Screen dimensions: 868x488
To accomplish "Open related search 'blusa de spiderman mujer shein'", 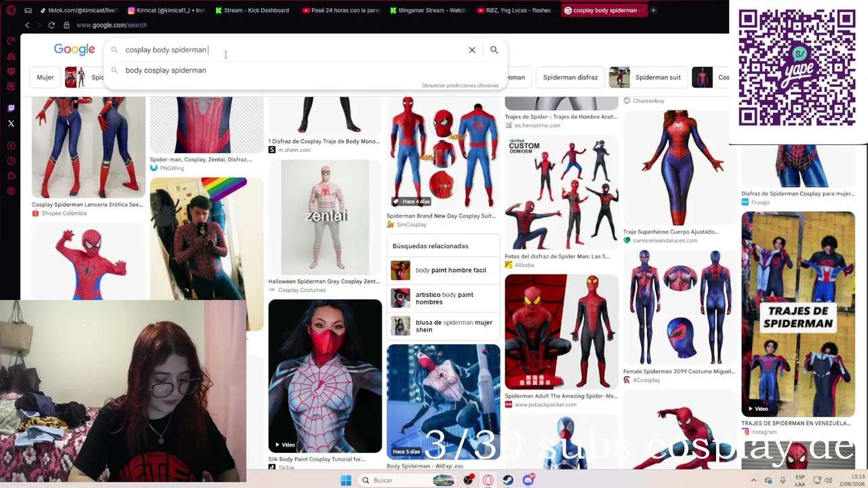I will pyautogui.click(x=443, y=326).
